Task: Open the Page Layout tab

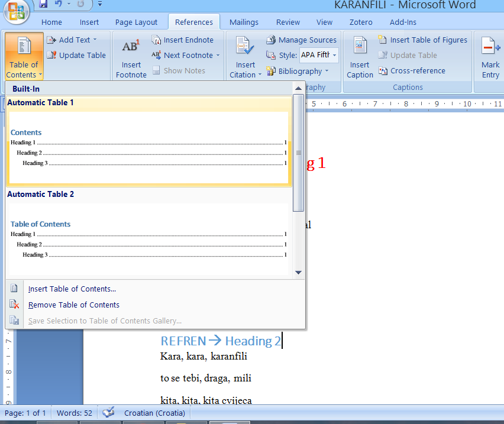Action: pyautogui.click(x=136, y=22)
